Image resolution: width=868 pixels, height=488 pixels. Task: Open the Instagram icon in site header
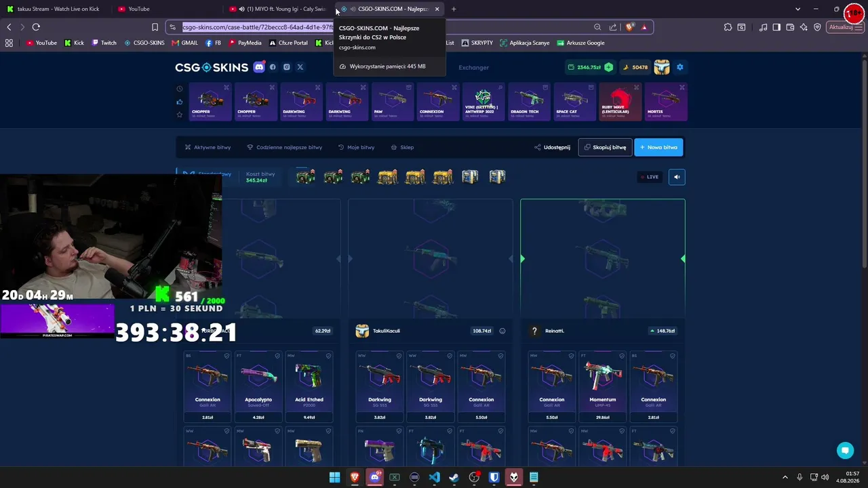click(287, 67)
